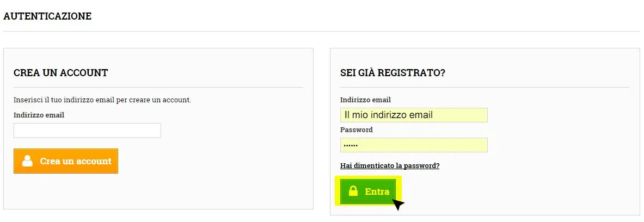Click the padlock icon on the Entra button

tap(353, 191)
